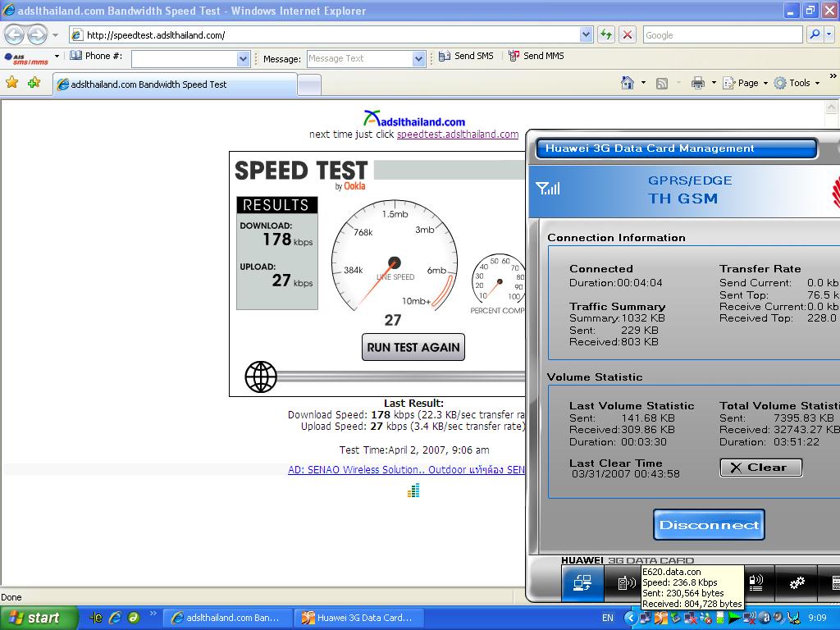Expand hidden system tray icons arrow
Viewport: 840px width, 630px height.
tap(630, 618)
